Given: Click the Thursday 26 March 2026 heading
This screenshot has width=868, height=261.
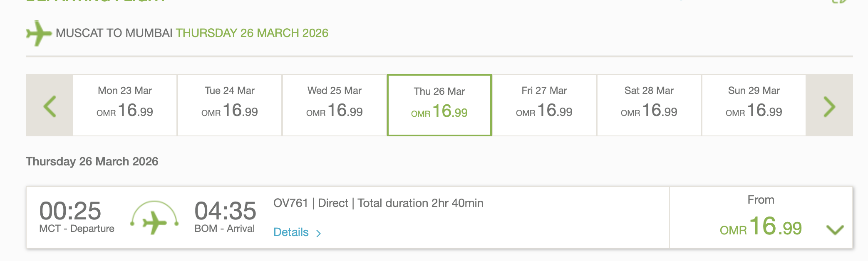Looking at the screenshot, I should tap(92, 161).
